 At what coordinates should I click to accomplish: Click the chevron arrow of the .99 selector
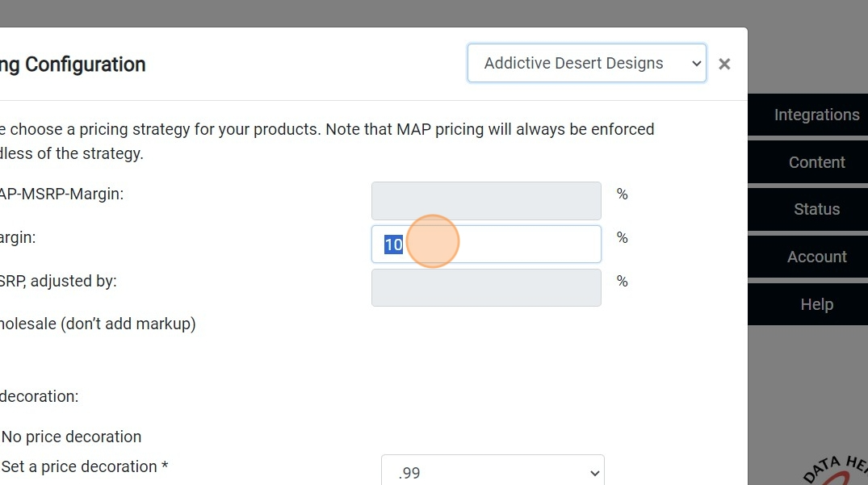594,473
